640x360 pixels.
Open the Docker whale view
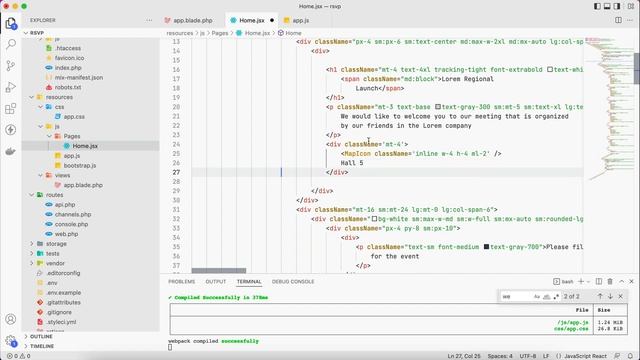click(x=11, y=151)
